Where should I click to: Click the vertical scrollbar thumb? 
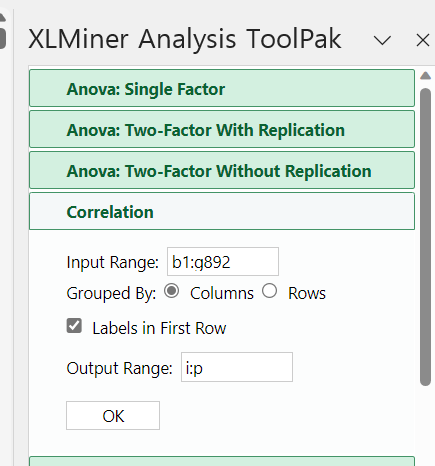(x=425, y=237)
